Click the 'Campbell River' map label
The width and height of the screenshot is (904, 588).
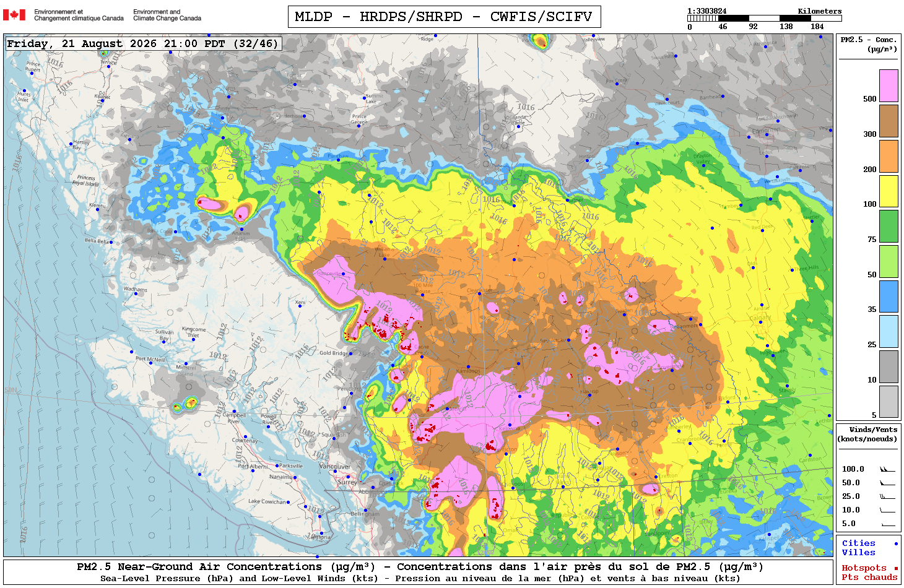234,418
